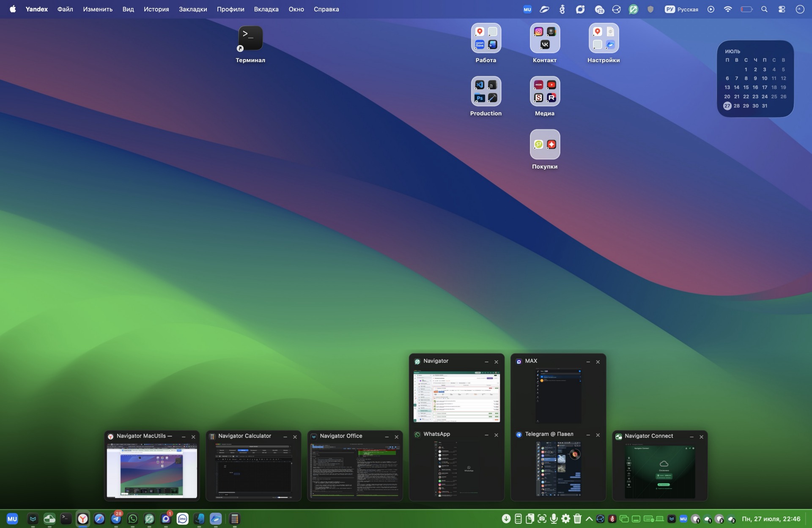This screenshot has height=528, width=812.
Task: Open Telegram from the dock
Action: point(116,519)
